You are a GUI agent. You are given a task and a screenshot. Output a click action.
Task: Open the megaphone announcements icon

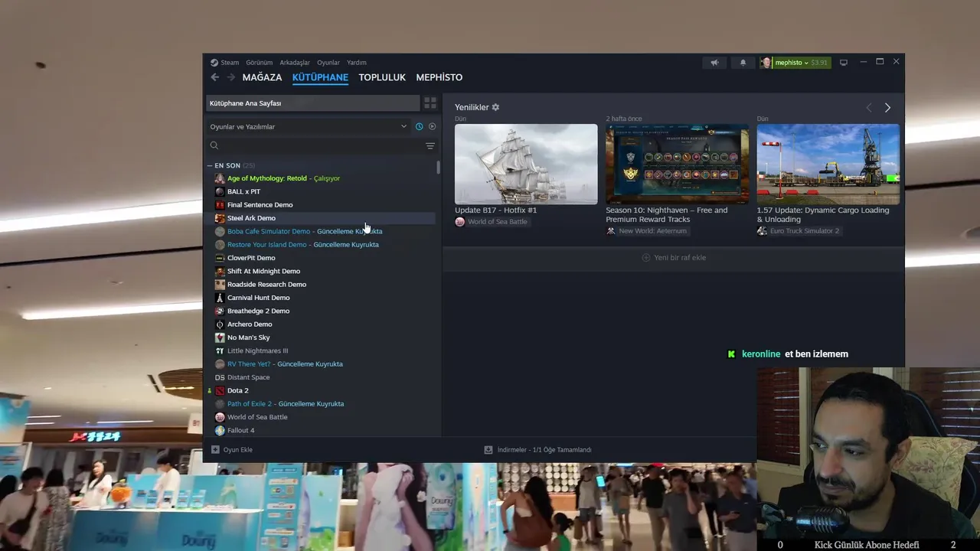click(x=714, y=63)
